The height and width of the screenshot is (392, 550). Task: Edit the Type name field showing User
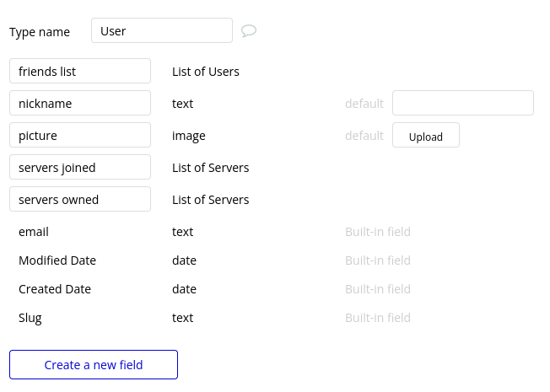[162, 30]
